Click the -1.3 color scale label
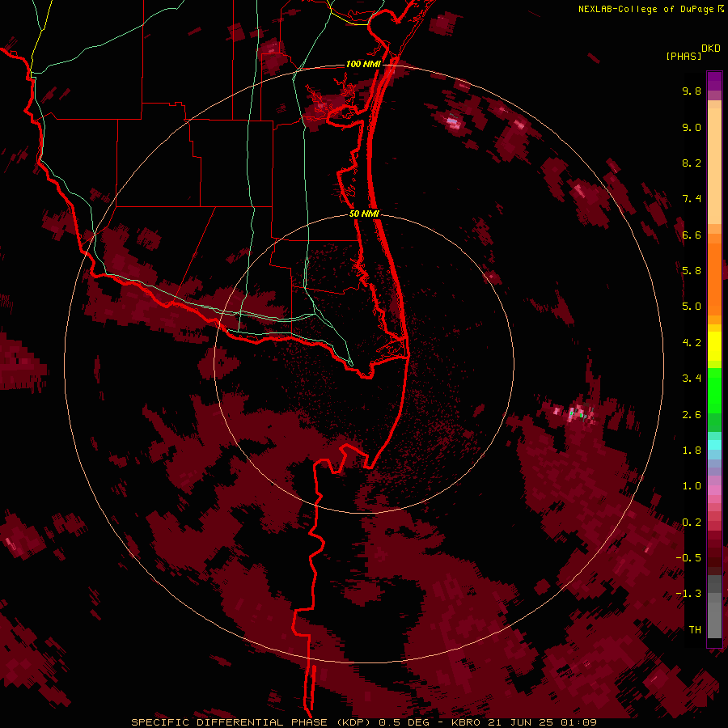The height and width of the screenshot is (728, 728). tap(688, 594)
